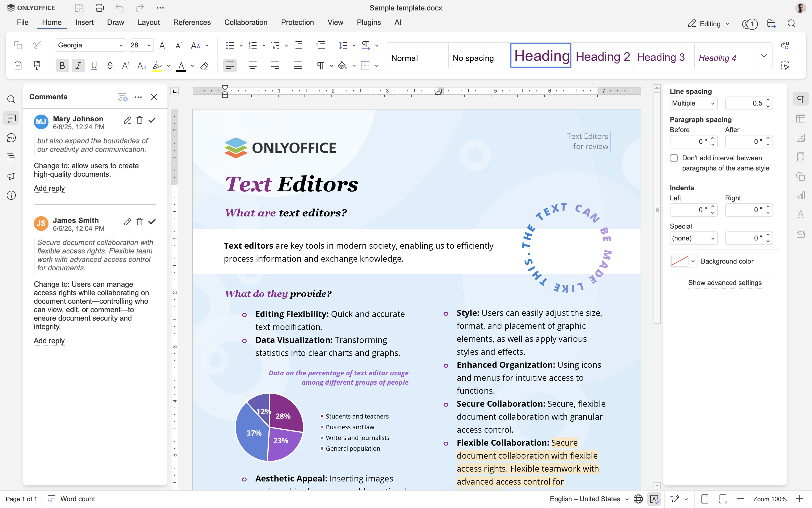The width and height of the screenshot is (812, 508).
Task: Click the Cut scissors icon
Action: (37, 45)
